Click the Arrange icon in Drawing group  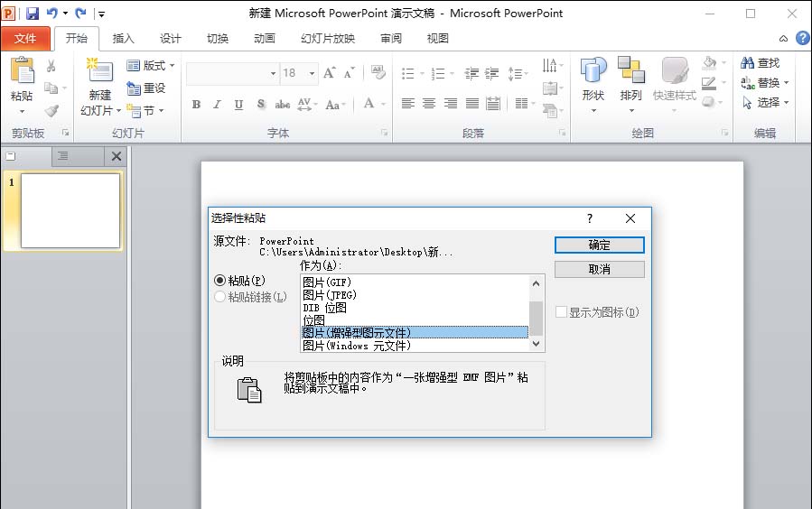pyautogui.click(x=630, y=69)
